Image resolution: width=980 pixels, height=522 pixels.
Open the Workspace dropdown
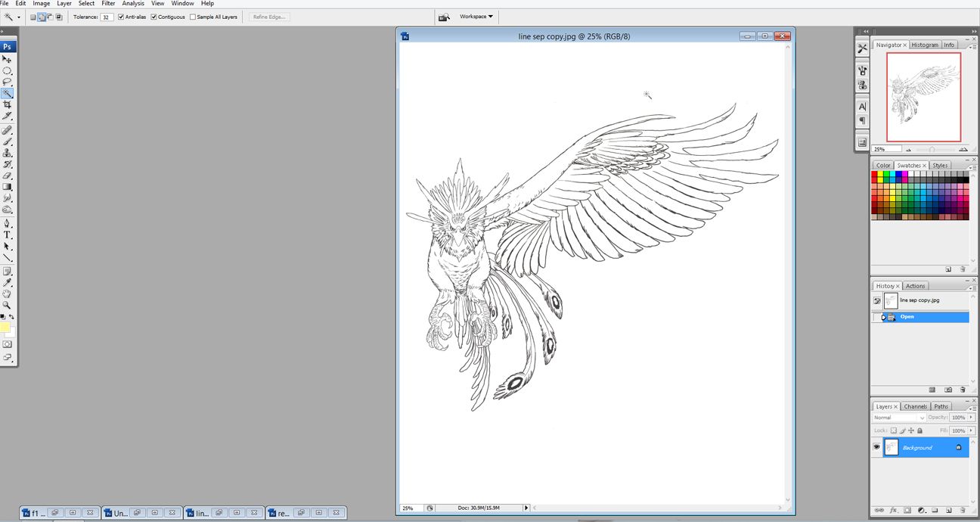click(x=476, y=17)
